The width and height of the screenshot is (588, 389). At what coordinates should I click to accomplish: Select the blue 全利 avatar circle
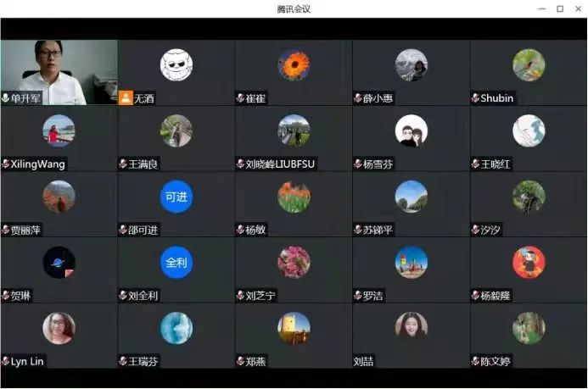(176, 262)
